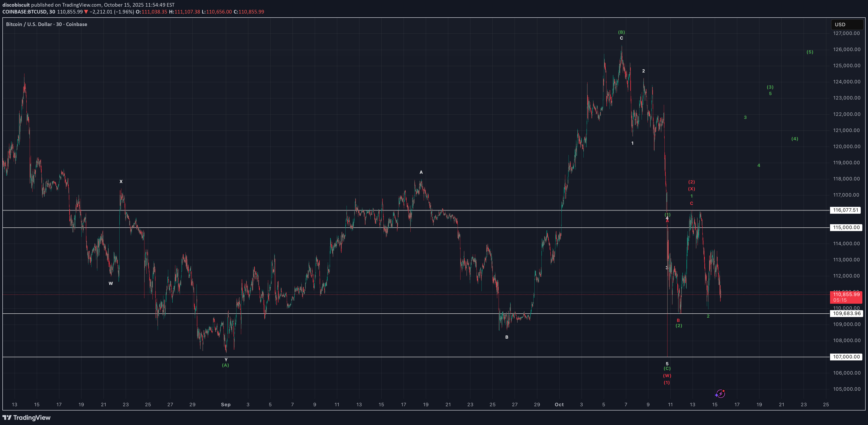
Task: Select the green (B) Elliott wave label at the peak
Action: click(622, 32)
